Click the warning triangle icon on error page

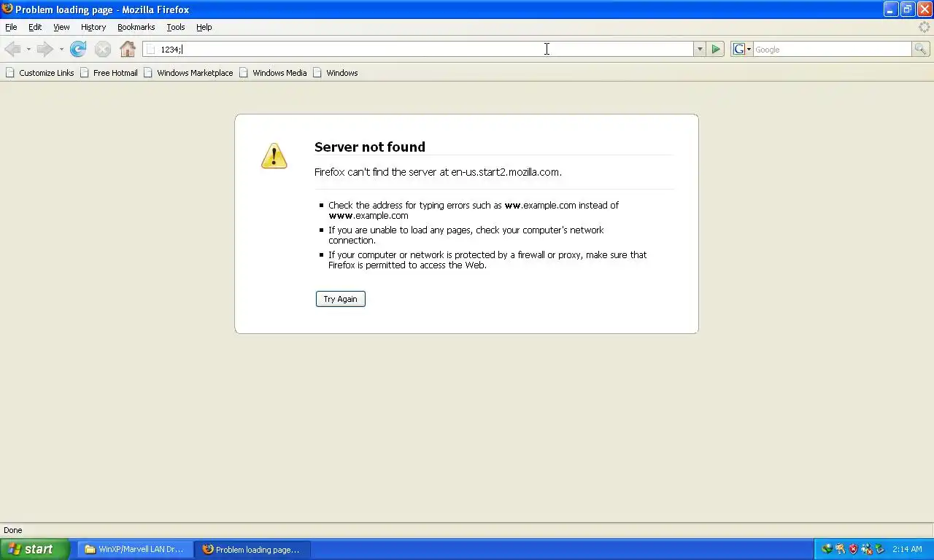tap(274, 155)
